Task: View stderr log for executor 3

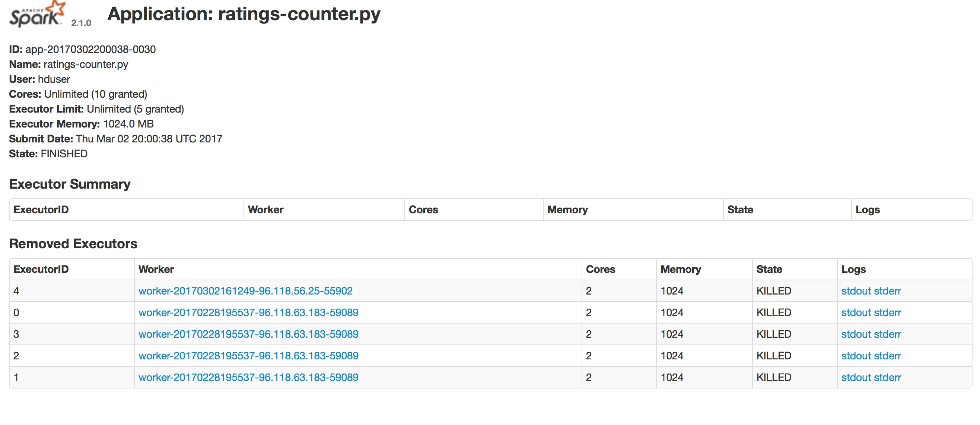Action: pyautogui.click(x=887, y=334)
